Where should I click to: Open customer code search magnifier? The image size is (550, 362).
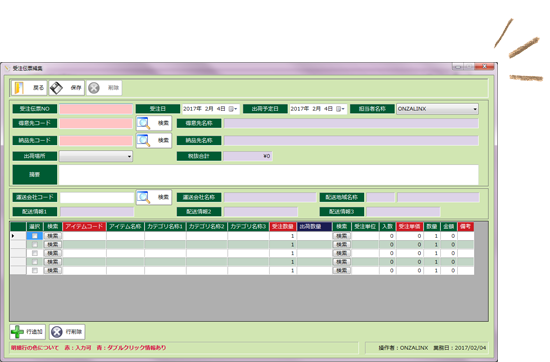[x=144, y=123]
